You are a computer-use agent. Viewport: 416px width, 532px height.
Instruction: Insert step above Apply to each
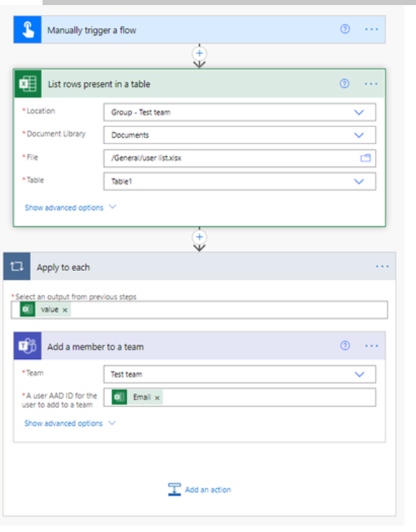pyautogui.click(x=199, y=237)
